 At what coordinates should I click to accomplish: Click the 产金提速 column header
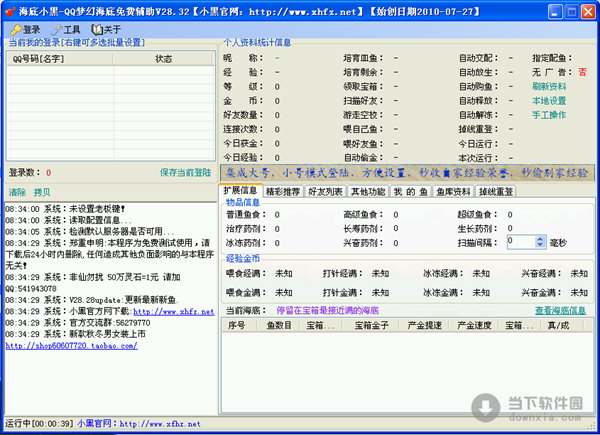424,326
